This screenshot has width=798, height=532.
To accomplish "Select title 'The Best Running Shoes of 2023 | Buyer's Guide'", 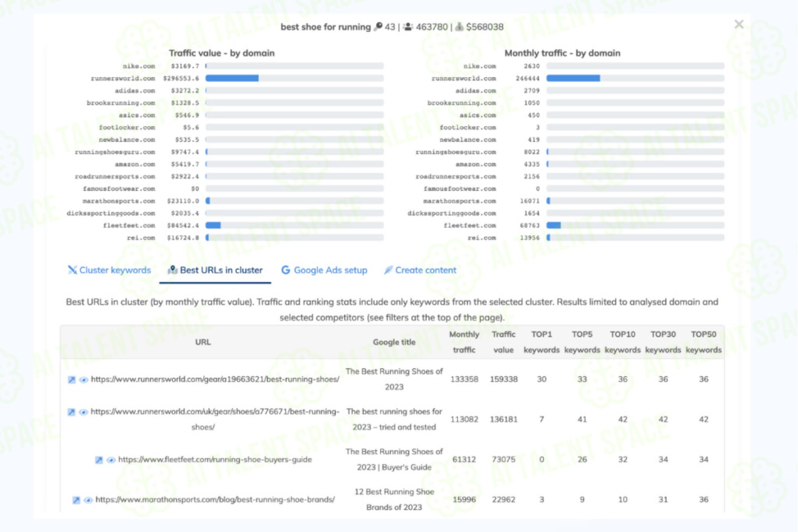I will 394,460.
